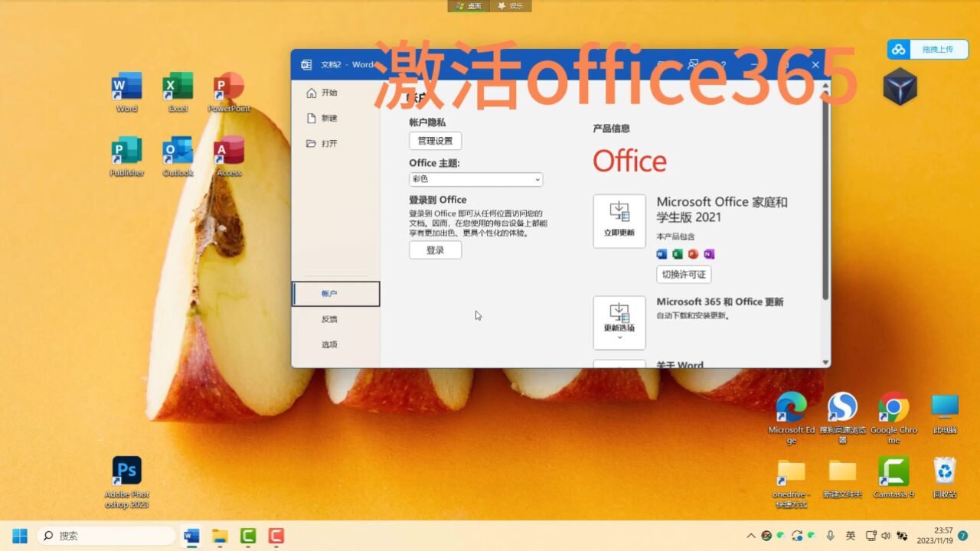The width and height of the screenshot is (980, 551).
Task: Click the Word logo in title bar
Action: pos(307,64)
